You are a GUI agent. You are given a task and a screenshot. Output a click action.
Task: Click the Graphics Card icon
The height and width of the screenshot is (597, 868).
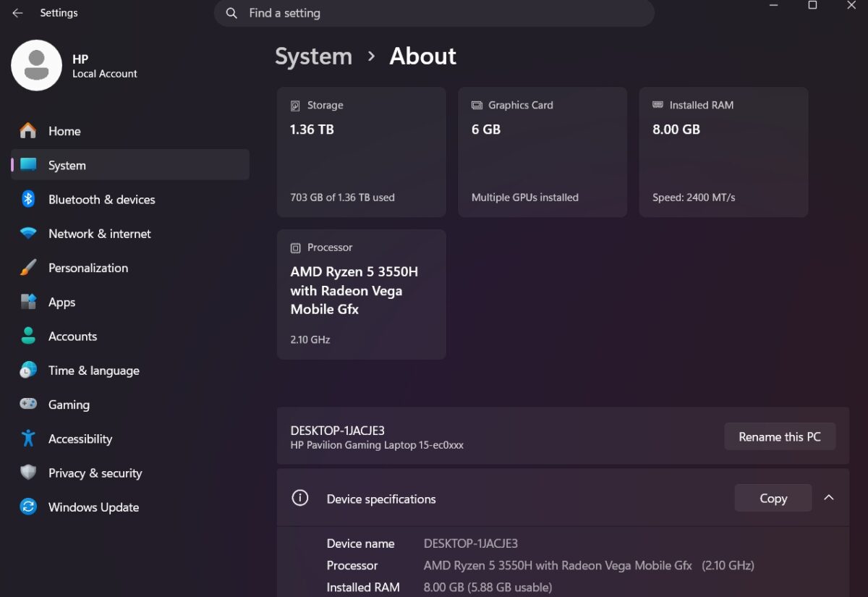click(477, 106)
